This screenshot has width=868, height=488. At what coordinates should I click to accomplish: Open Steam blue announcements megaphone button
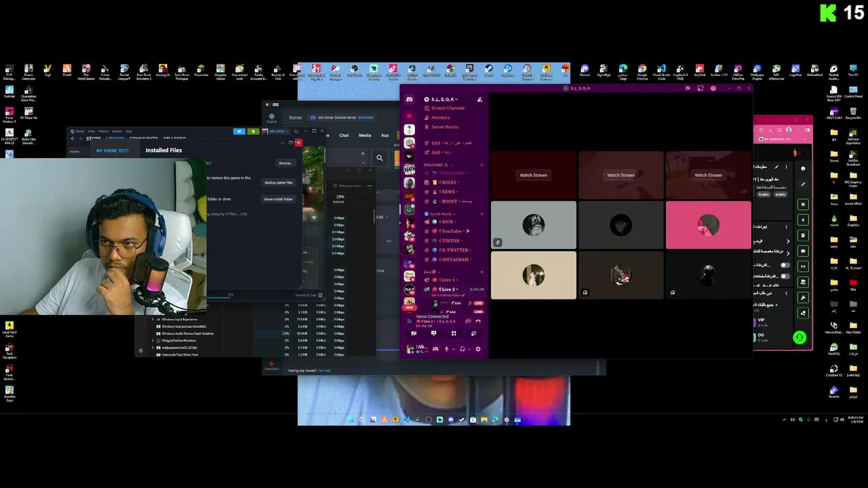point(239,131)
